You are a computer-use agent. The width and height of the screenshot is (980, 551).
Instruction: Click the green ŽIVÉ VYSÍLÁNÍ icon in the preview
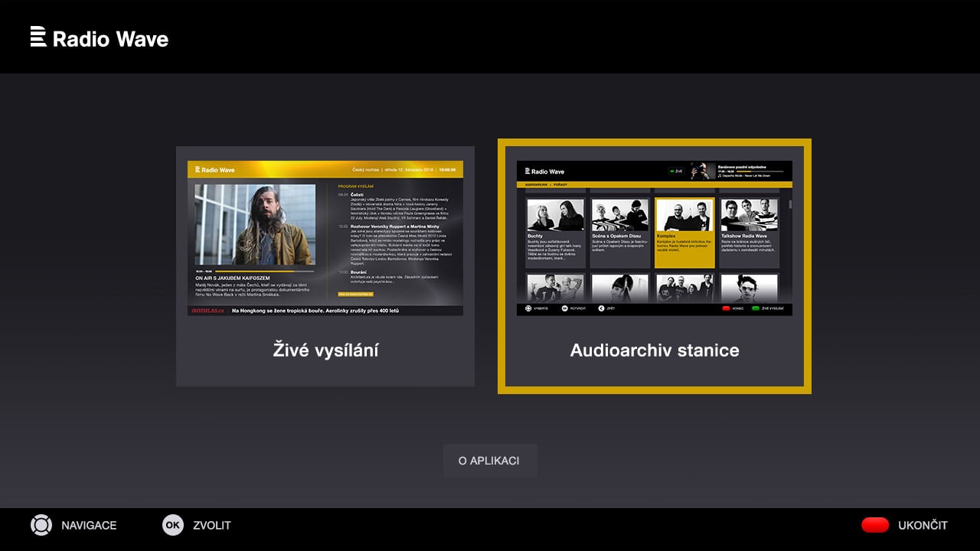(756, 308)
